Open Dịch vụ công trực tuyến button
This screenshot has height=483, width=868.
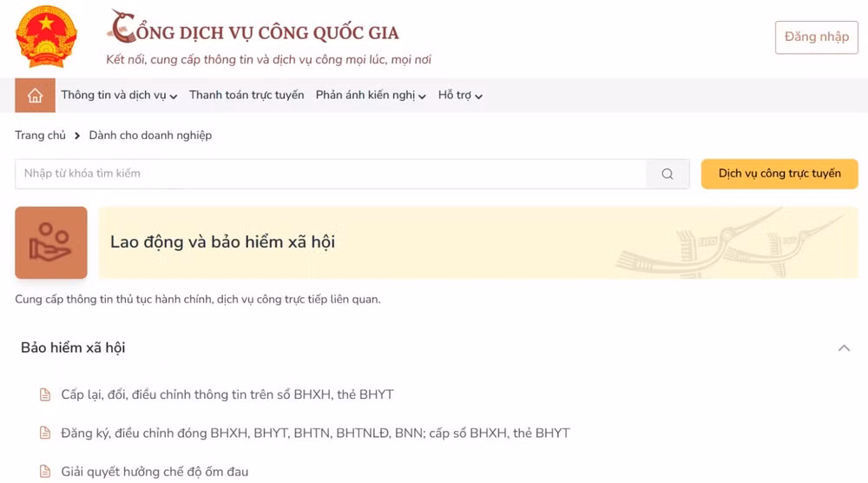pos(779,174)
